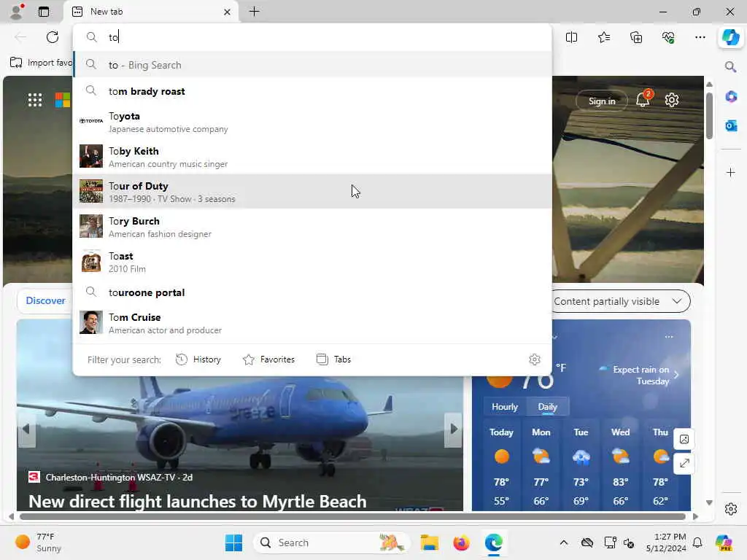Filter search by Favorites
The height and width of the screenshot is (560, 747).
pos(268,359)
